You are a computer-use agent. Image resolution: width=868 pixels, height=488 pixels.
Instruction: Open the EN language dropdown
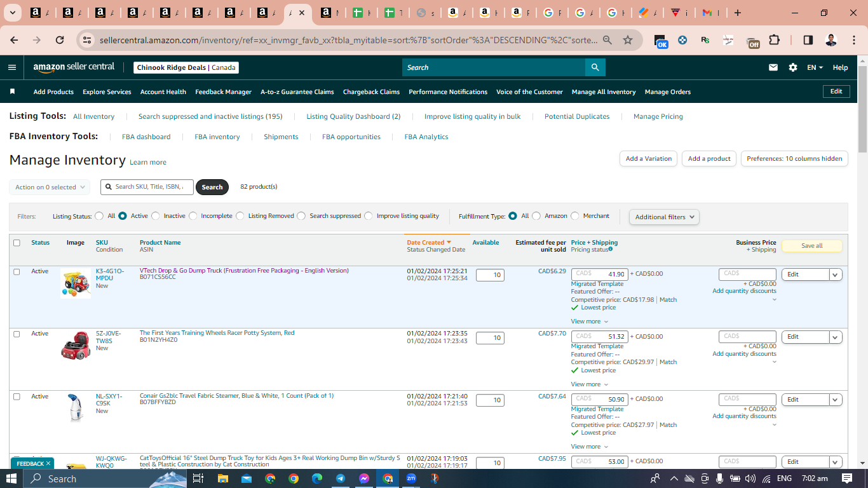[x=815, y=67]
